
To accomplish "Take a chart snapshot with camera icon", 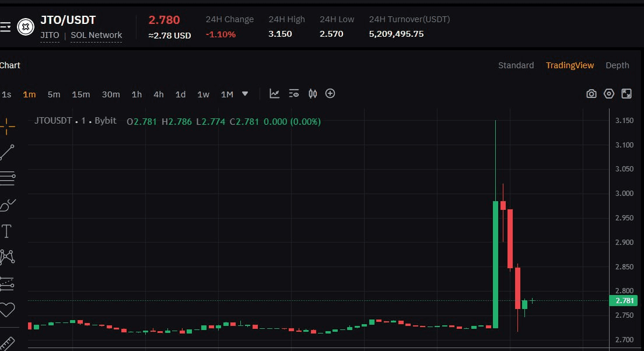I will pyautogui.click(x=591, y=94).
